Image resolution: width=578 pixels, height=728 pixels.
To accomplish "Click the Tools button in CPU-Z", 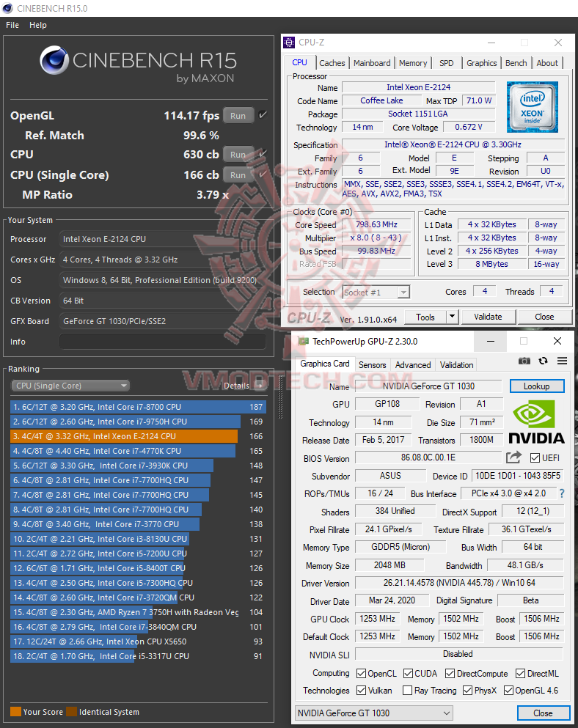I will pyautogui.click(x=425, y=317).
